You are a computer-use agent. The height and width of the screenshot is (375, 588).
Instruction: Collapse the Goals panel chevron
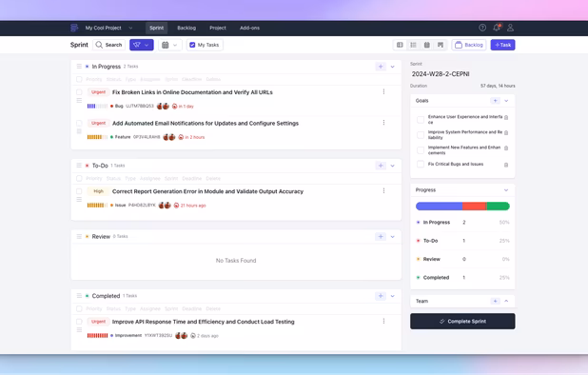(506, 101)
